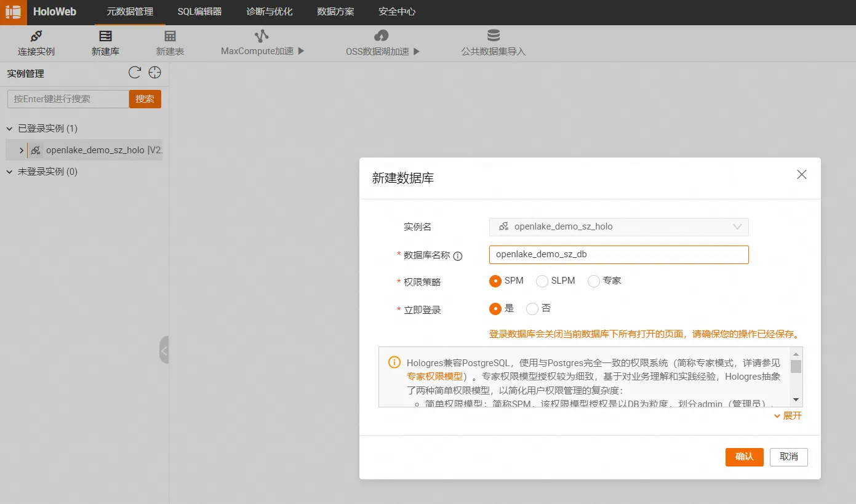Click the 数据库名称 input field

coord(618,255)
